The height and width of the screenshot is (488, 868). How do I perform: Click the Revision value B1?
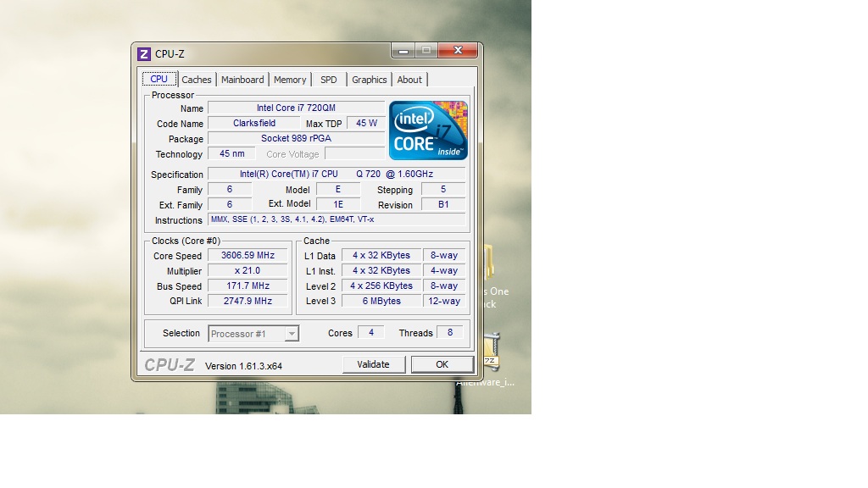(x=442, y=204)
